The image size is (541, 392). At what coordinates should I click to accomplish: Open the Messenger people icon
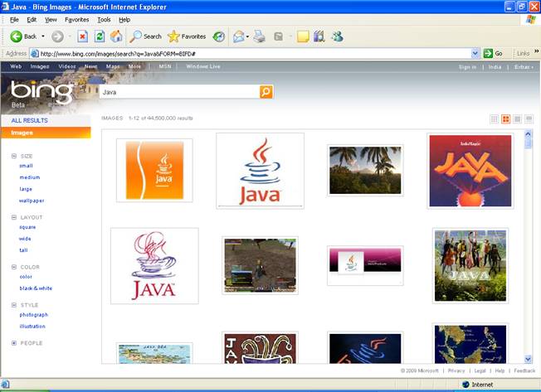pyautogui.click(x=337, y=36)
